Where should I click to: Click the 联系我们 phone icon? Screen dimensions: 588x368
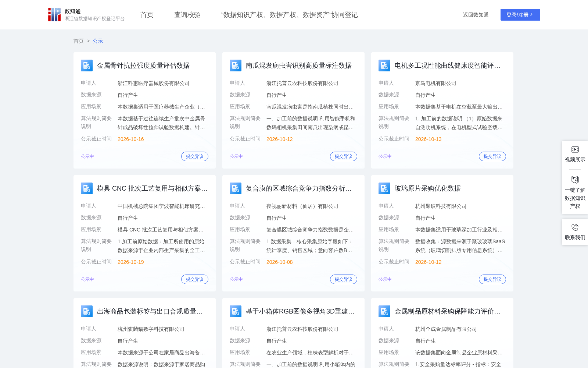[575, 227]
